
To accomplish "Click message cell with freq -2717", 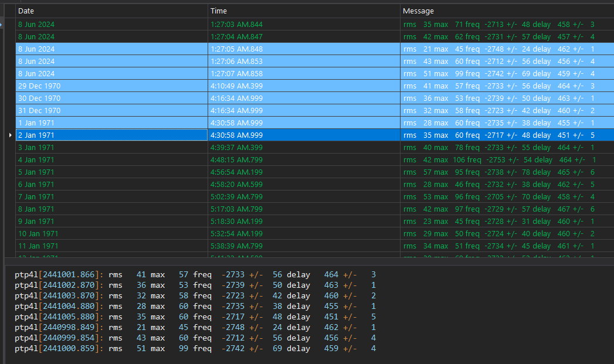I will coord(507,135).
